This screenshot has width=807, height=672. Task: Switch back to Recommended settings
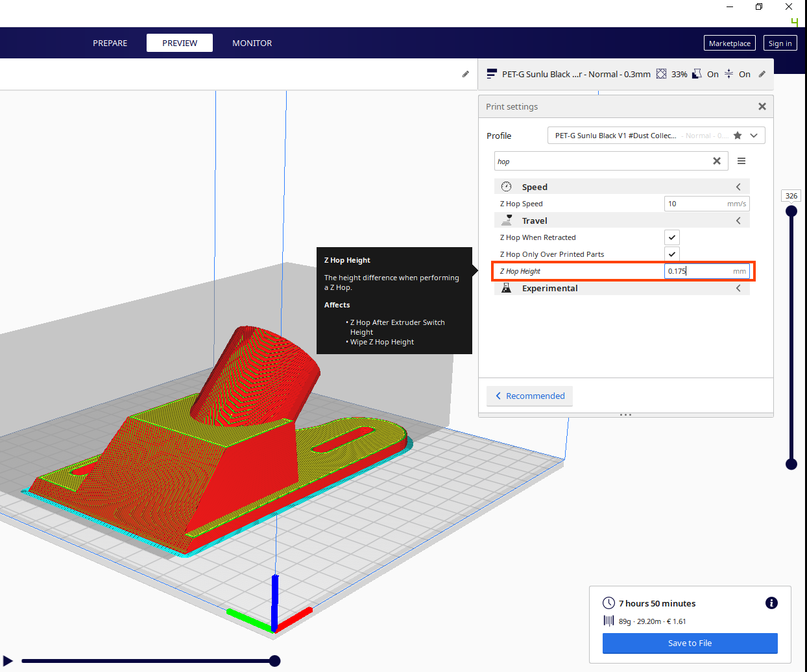(x=529, y=396)
